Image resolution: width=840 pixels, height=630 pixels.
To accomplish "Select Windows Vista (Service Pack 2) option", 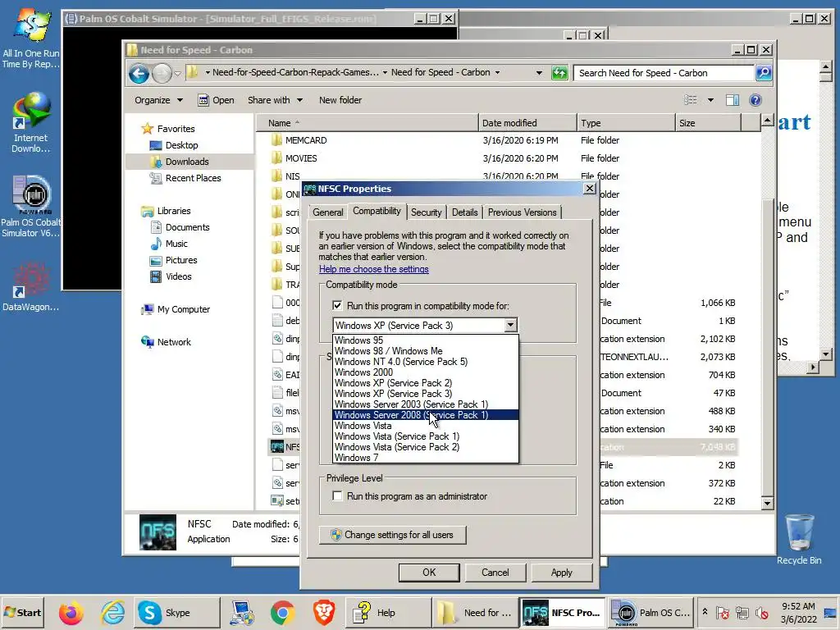I will (x=426, y=447).
